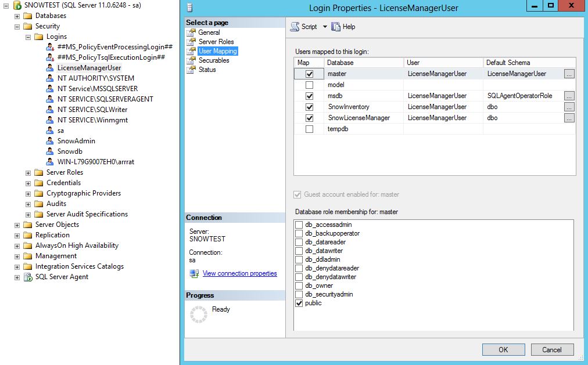Expand the Server Roles tree node
The height and width of the screenshot is (365, 588).
28,173
